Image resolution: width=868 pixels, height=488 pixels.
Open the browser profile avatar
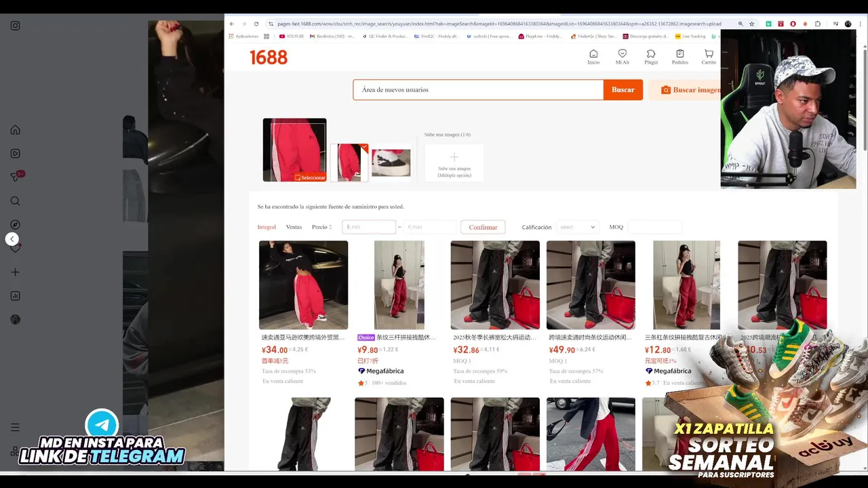point(848,24)
